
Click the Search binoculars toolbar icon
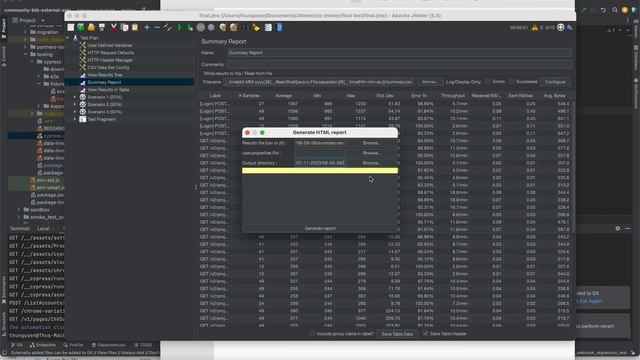[245, 27]
